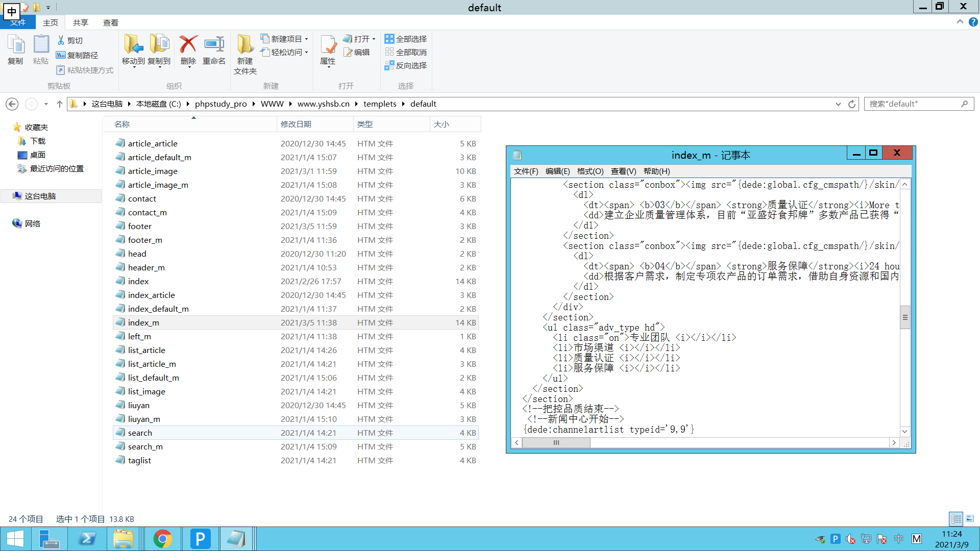Select the taglist file
This screenshot has width=980, height=551.
(296, 460)
